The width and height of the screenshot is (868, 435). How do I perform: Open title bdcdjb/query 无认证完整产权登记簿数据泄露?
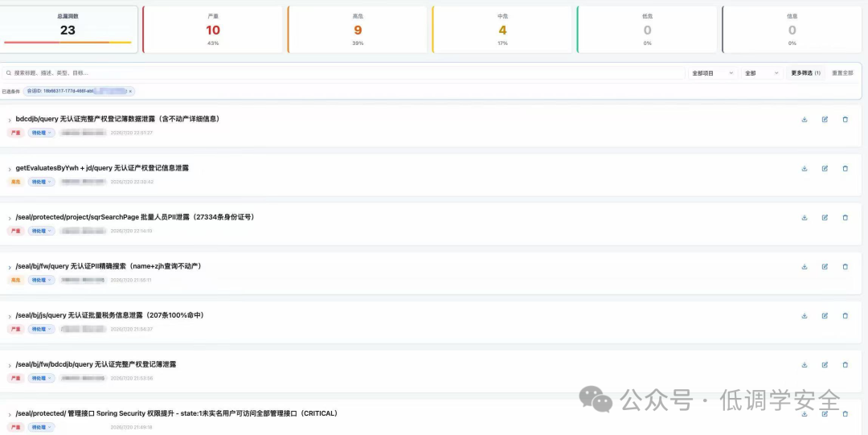[x=117, y=119]
